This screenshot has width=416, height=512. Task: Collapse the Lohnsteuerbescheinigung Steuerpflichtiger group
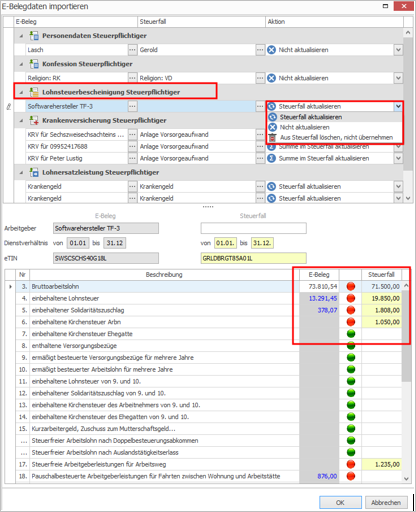pos(21,92)
